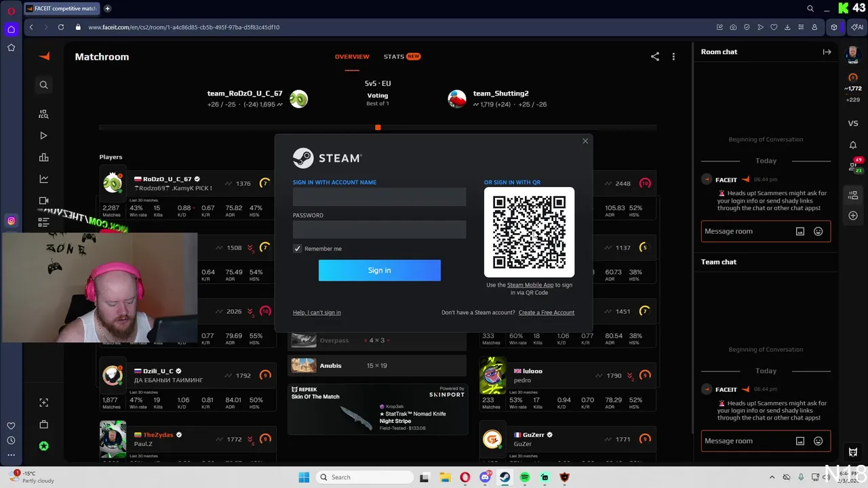
Task: Open the find players icon in FACEIT sidebar
Action: click(43, 114)
